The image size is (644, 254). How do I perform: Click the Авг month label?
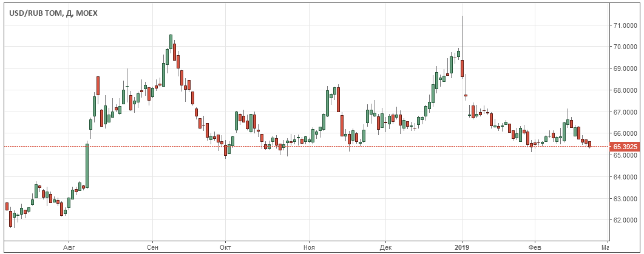[69, 247]
